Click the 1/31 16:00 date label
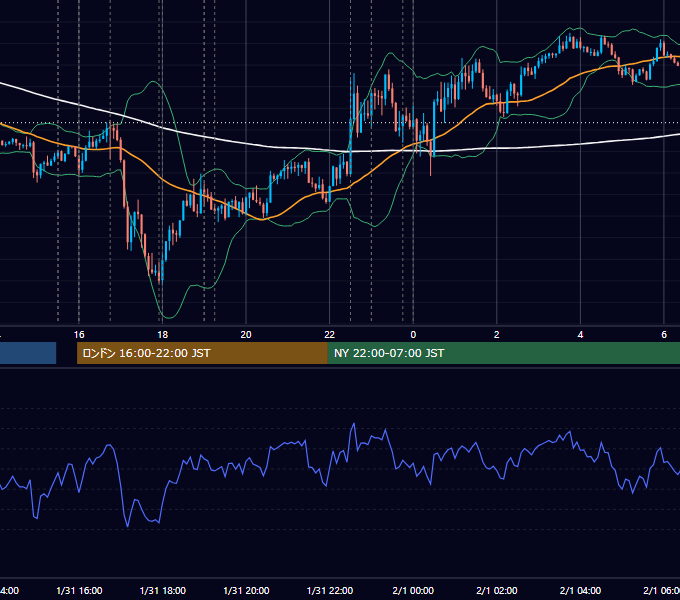Image resolution: width=680 pixels, height=600 pixels. pyautogui.click(x=79, y=591)
